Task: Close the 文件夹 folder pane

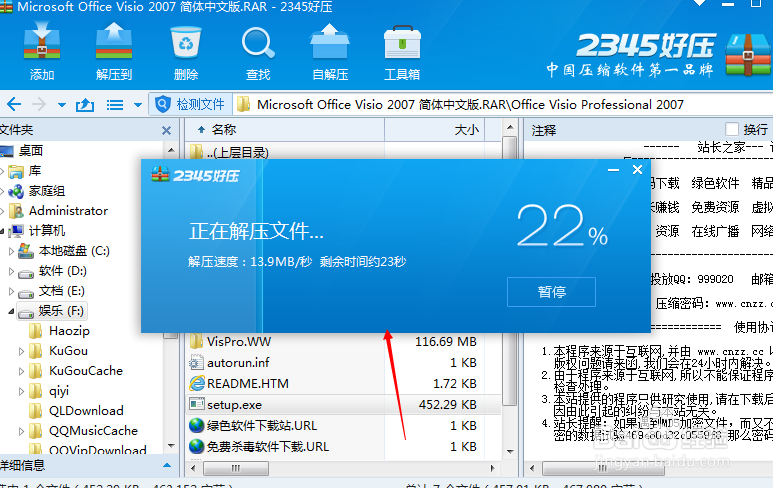Action: point(167,130)
